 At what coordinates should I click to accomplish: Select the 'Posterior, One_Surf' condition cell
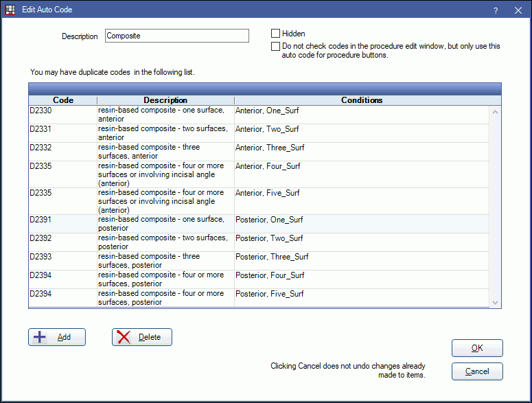pyautogui.click(x=362, y=224)
